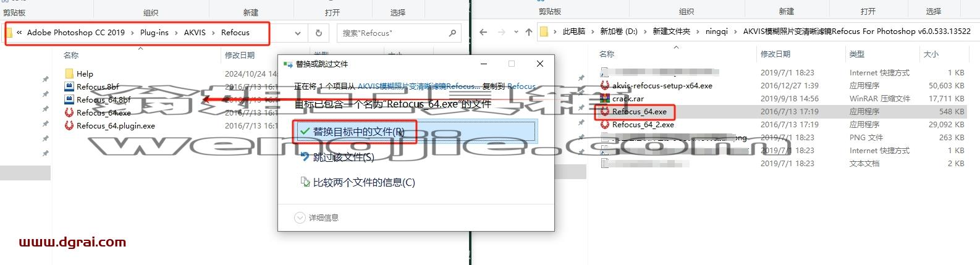Sort right window by 大小 column
This screenshot has height=265, width=980.
point(931,54)
